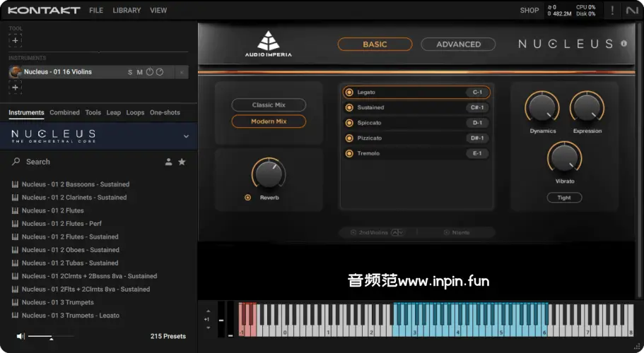This screenshot has width=644, height=353.
Task: Toggle the 2ndViolins power button
Action: [353, 232]
